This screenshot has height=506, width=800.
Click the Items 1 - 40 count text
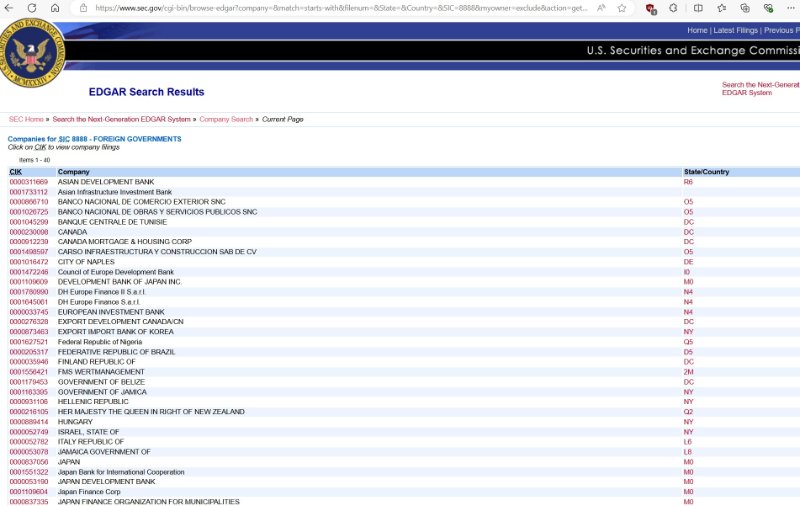[35, 160]
